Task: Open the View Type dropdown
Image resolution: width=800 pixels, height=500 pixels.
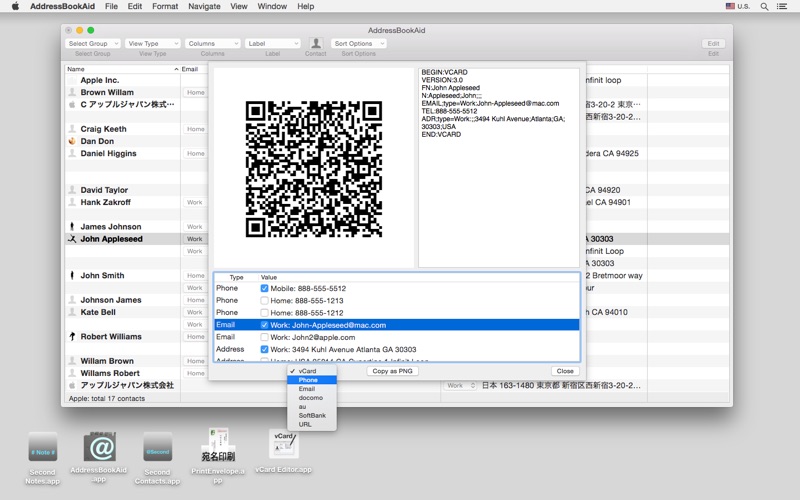Action: 152,44
